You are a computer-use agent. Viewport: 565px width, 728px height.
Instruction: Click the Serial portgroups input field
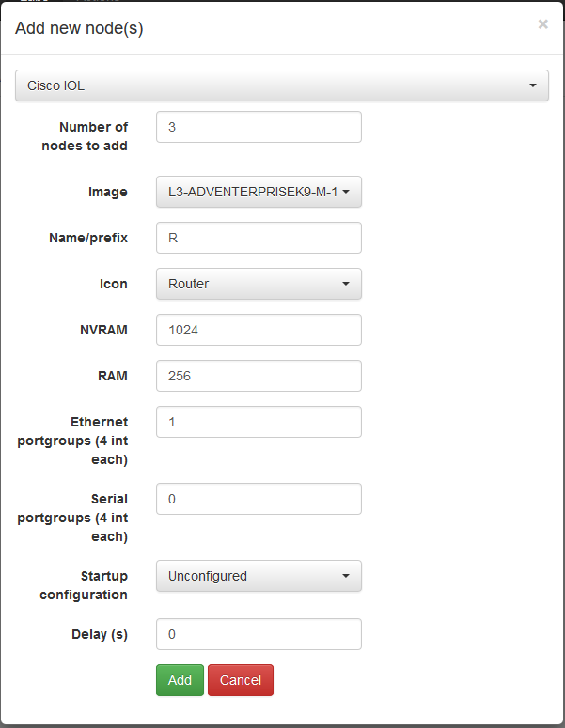(x=259, y=499)
